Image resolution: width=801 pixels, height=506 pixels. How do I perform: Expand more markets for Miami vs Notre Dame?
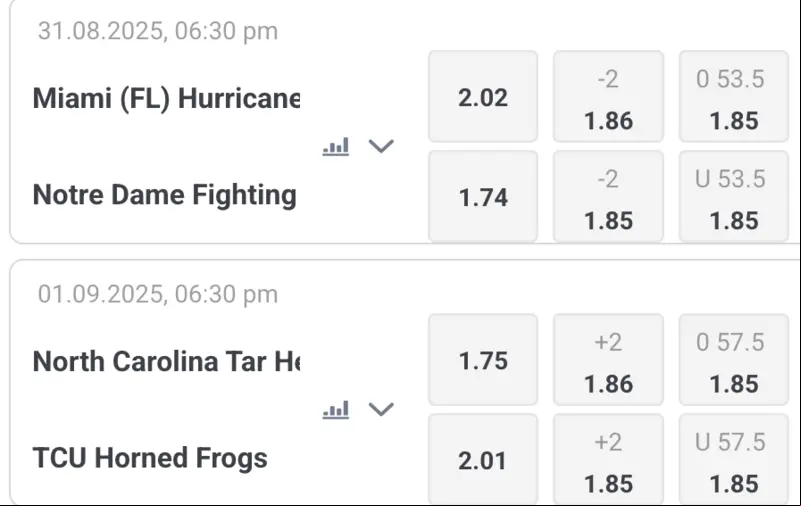381,147
